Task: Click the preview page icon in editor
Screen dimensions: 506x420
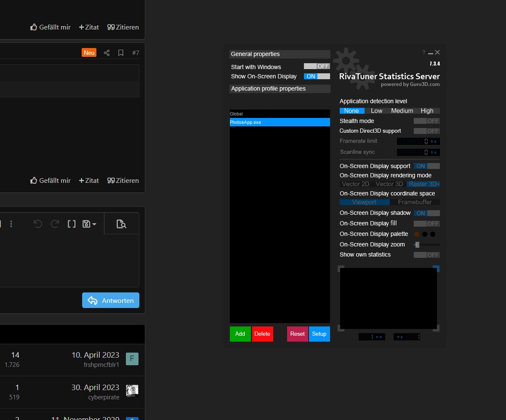Action: (121, 224)
